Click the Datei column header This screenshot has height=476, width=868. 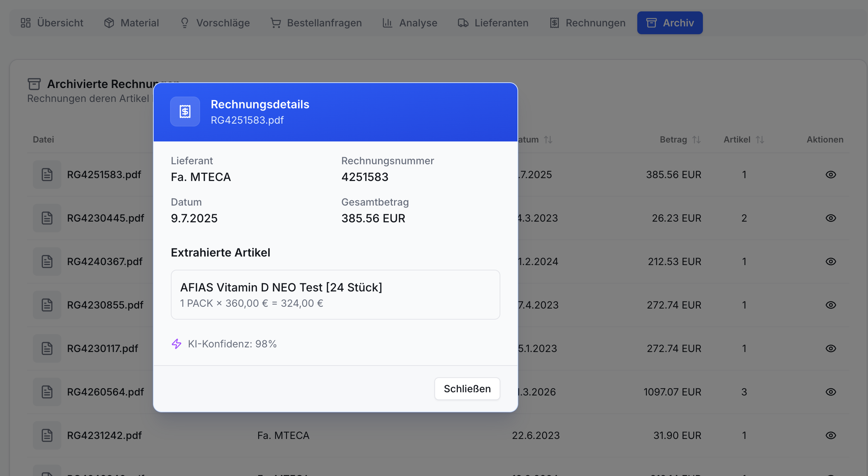click(44, 140)
